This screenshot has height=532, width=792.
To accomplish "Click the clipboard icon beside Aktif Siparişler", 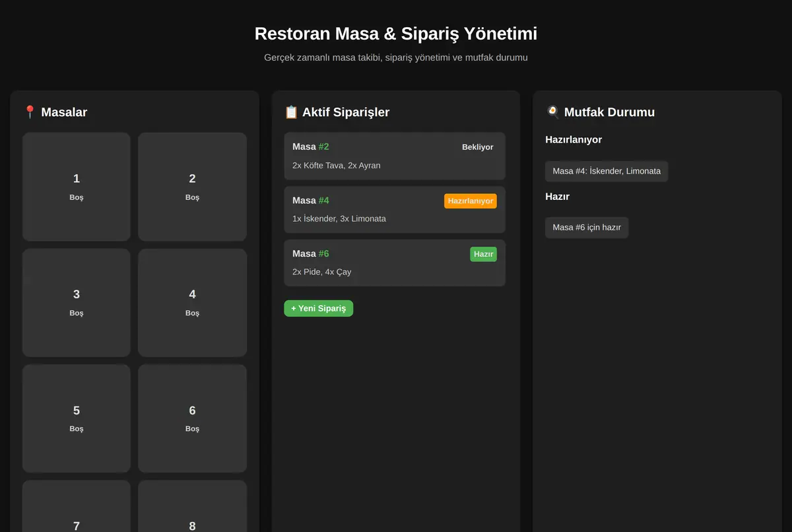I will 291,112.
